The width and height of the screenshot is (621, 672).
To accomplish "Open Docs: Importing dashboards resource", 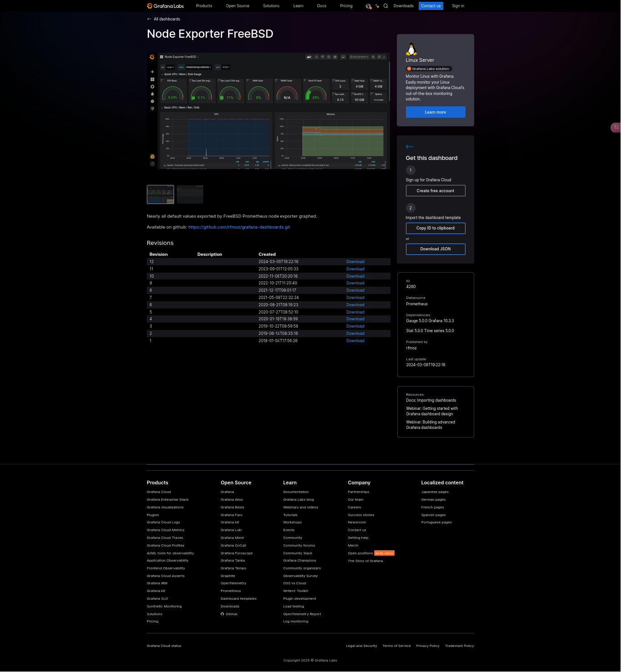I will (x=431, y=400).
